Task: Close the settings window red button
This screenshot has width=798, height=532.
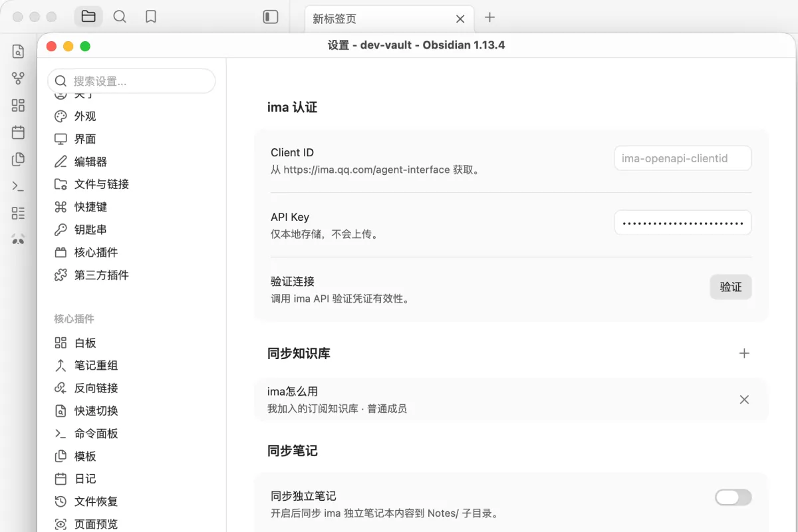Action: [x=51, y=46]
